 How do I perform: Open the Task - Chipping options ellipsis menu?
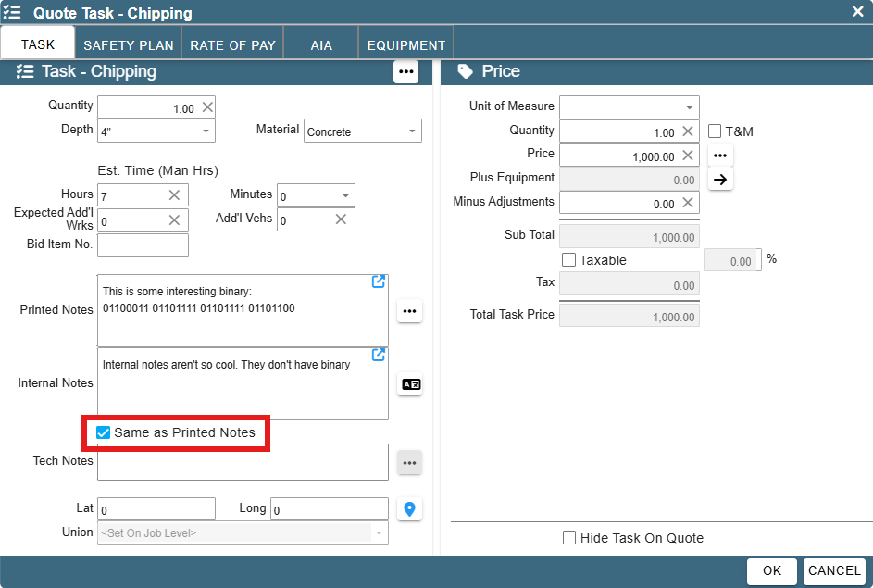pos(405,72)
